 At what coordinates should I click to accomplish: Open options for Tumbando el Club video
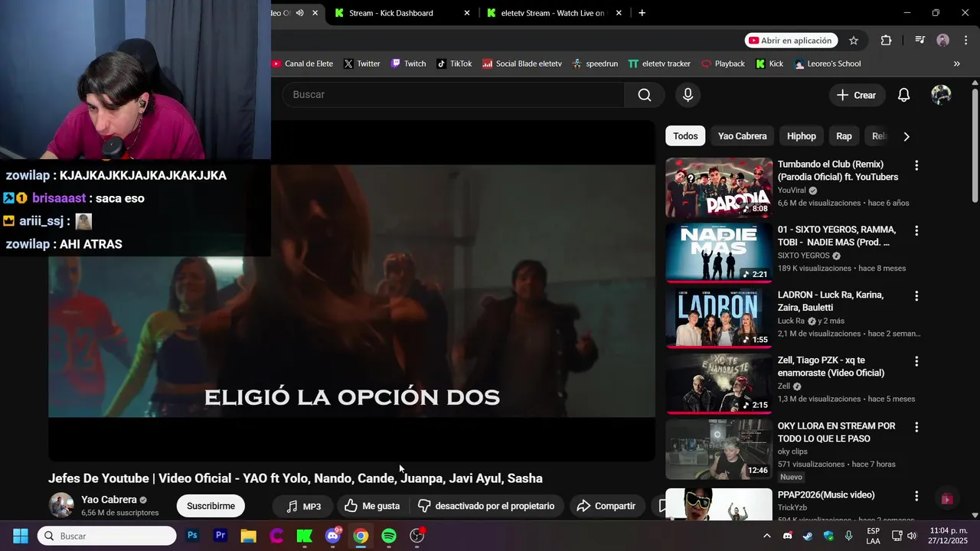(x=916, y=165)
